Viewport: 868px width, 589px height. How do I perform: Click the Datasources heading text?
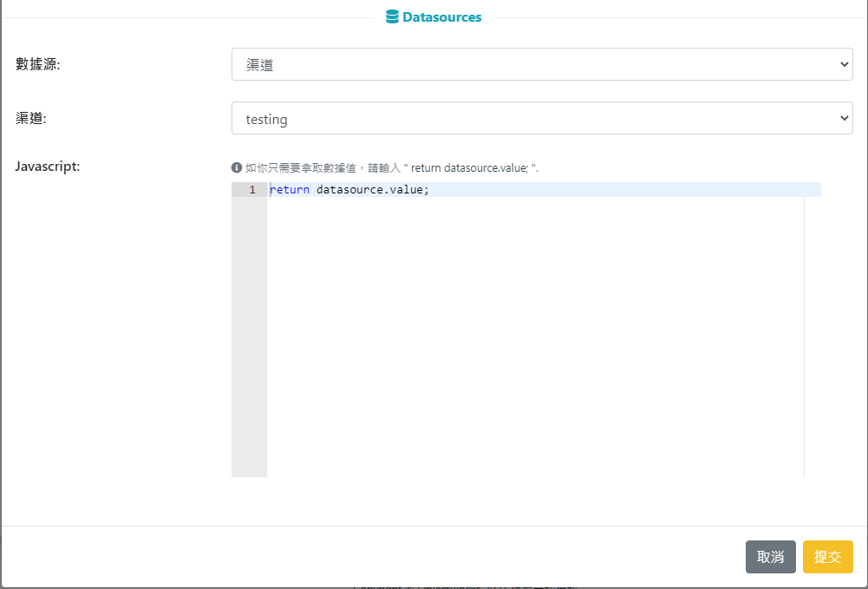tap(441, 16)
